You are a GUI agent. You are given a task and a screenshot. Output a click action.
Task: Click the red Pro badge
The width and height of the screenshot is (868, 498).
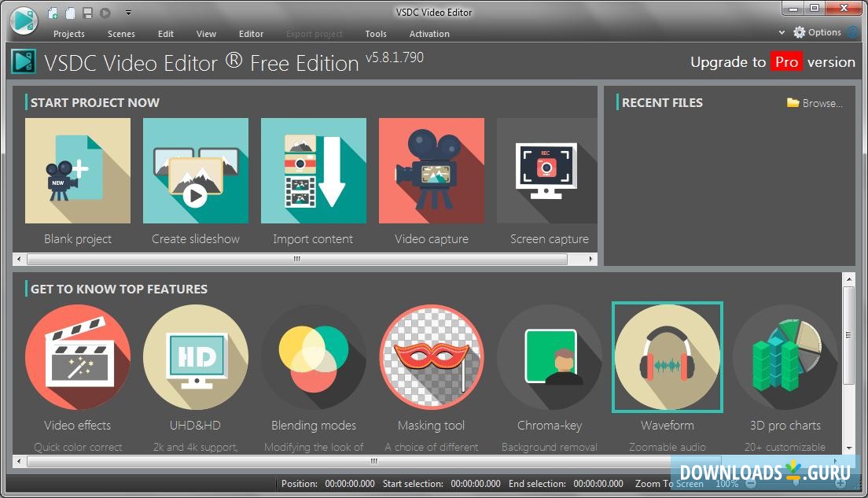click(x=786, y=61)
